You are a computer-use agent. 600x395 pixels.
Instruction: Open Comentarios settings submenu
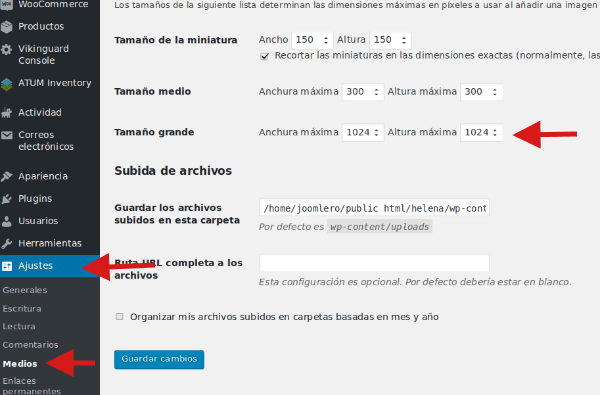(x=30, y=345)
